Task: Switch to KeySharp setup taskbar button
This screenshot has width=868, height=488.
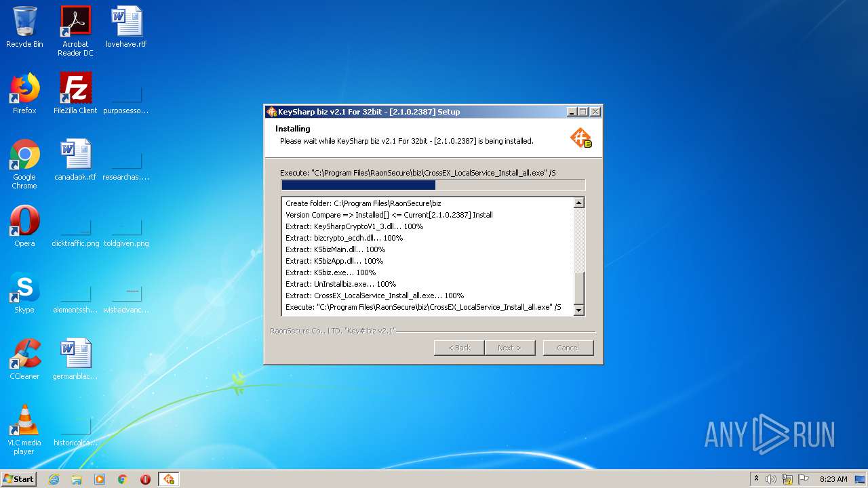Action: 168,479
